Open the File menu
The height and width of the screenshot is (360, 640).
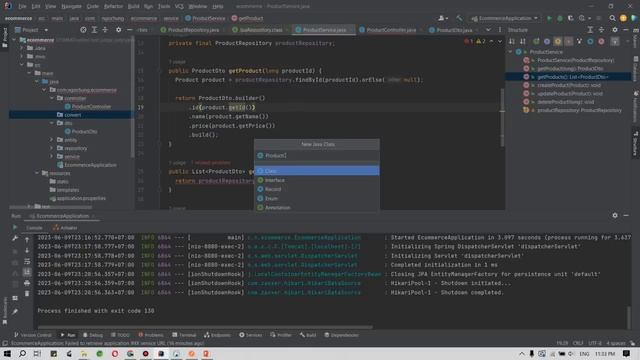(x=22, y=7)
